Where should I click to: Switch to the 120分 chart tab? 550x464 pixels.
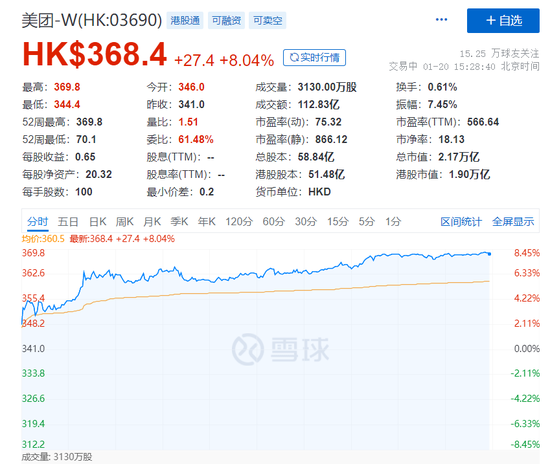(239, 221)
